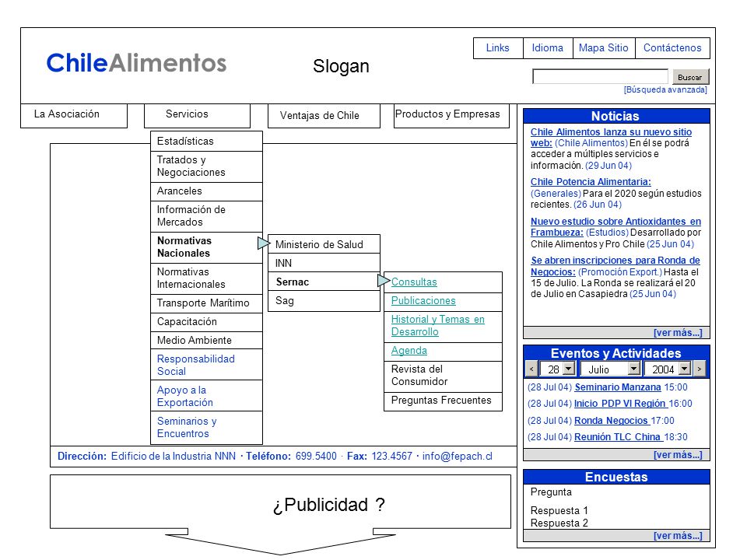Open Historial y Temas en Desarrollo link
This screenshot has width=747, height=560.
click(x=438, y=326)
